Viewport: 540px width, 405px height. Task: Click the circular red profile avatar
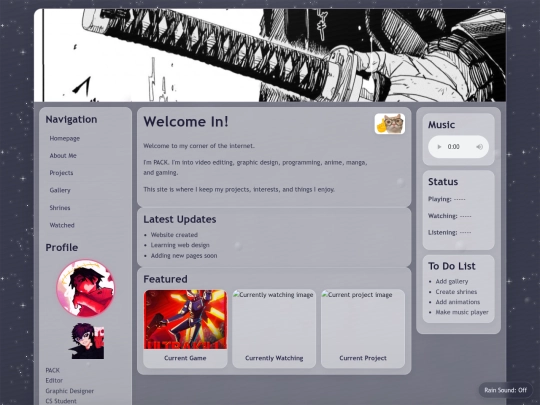point(86,288)
